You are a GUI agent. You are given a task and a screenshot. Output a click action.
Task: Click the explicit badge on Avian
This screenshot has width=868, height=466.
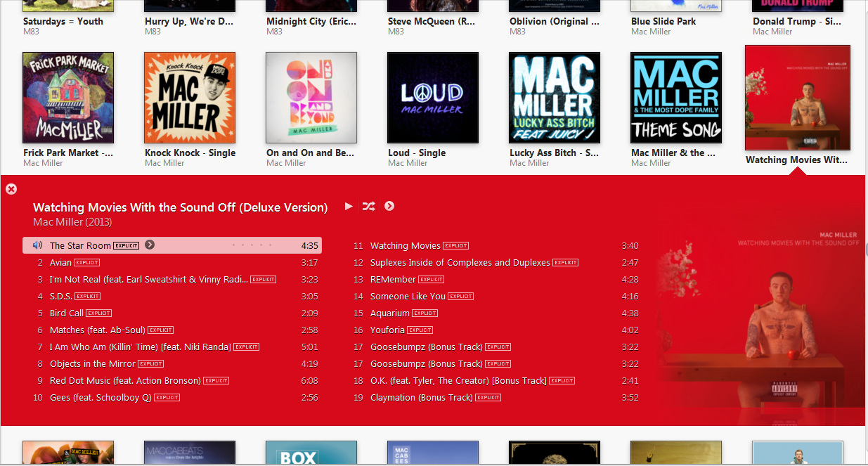tap(87, 262)
